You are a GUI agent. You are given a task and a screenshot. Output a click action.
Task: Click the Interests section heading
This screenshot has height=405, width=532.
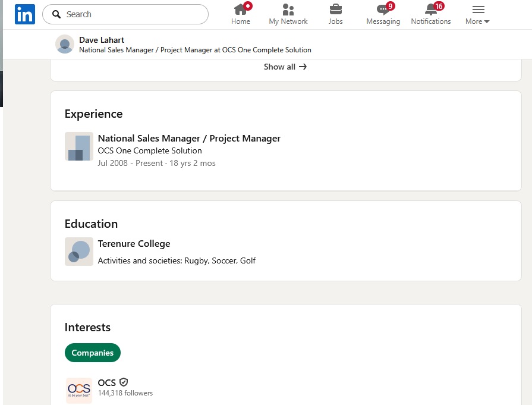click(87, 327)
